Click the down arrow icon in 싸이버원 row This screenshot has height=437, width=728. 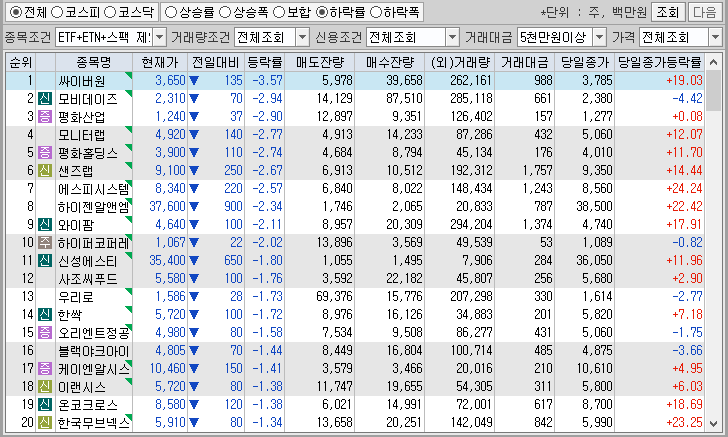click(194, 81)
